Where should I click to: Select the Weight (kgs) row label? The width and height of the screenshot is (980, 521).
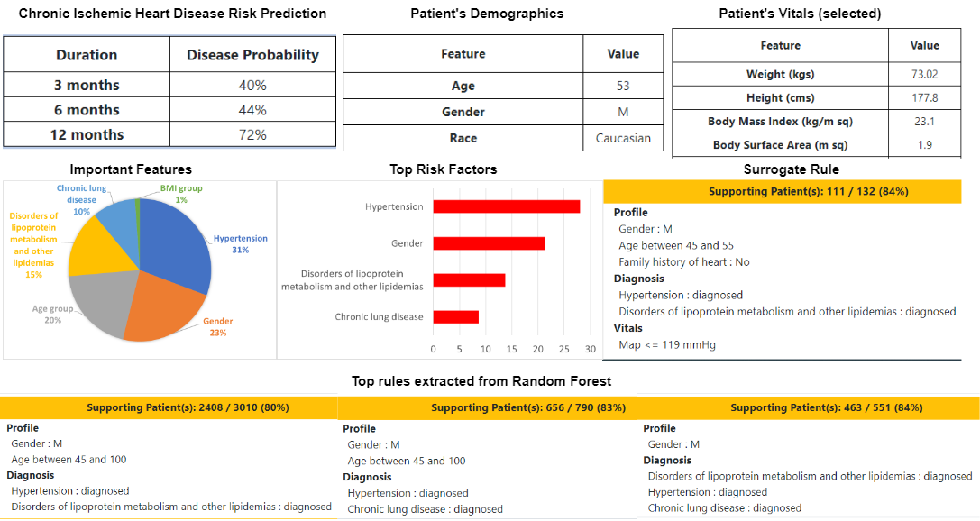pos(780,74)
